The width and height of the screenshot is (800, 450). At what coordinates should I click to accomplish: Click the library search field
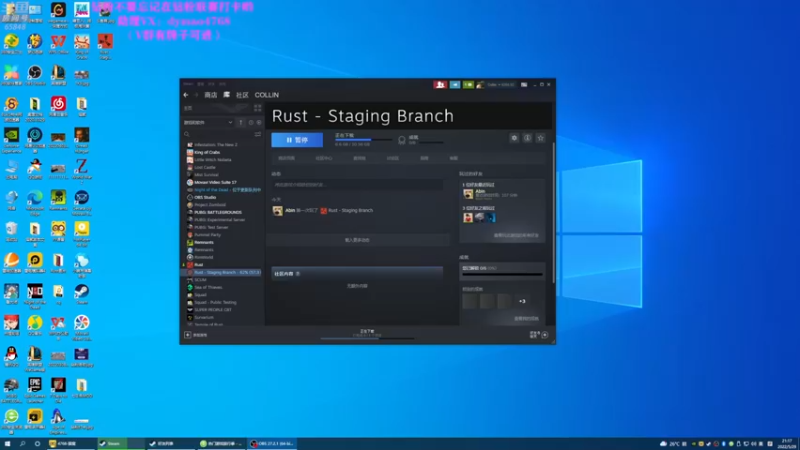218,134
